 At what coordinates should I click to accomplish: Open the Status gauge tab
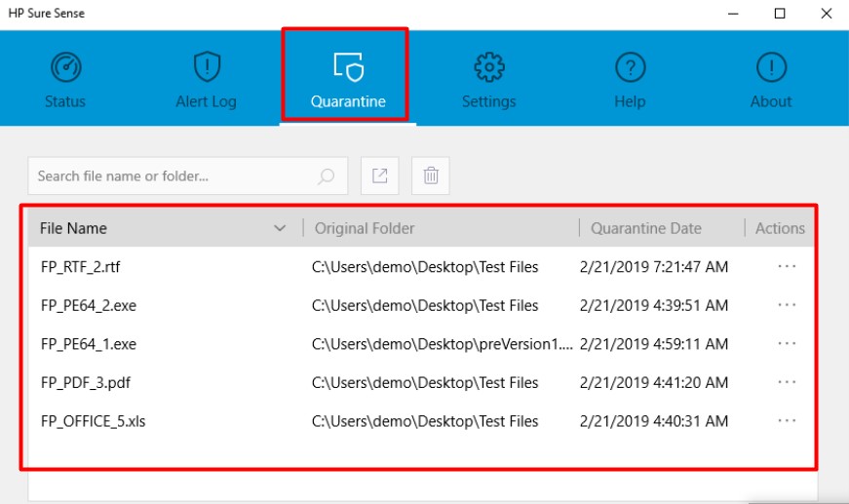point(65,68)
